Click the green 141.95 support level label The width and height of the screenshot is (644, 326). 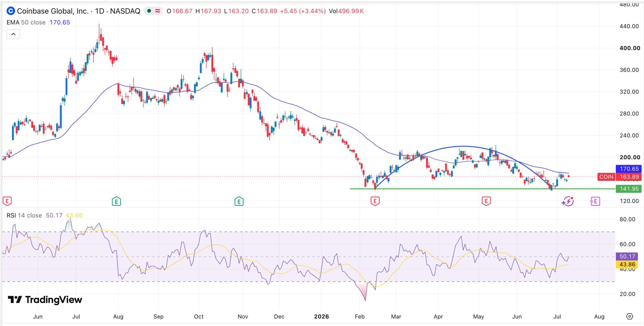click(x=629, y=189)
